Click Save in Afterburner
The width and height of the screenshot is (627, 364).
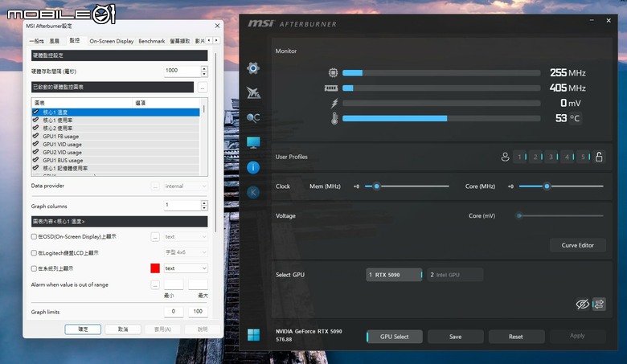456,337
